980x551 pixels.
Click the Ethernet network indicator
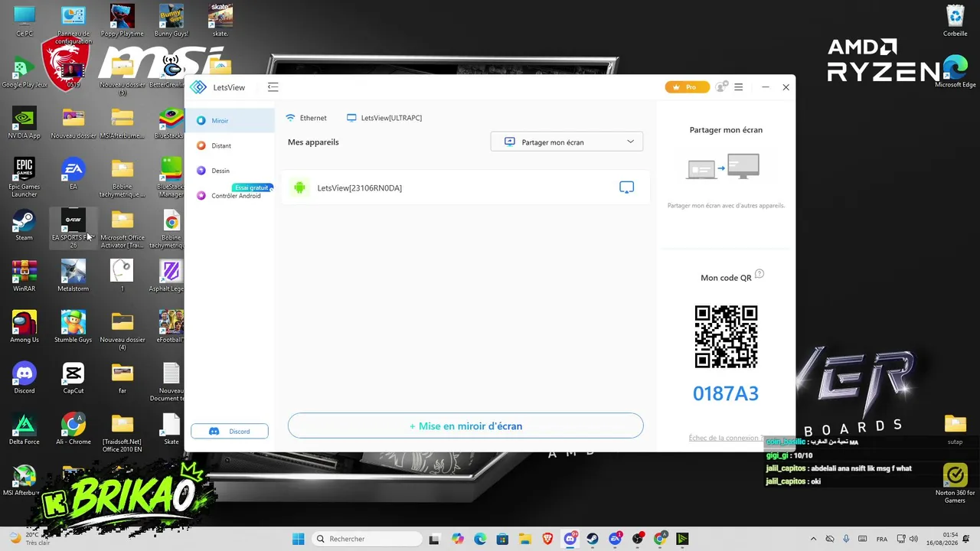pyautogui.click(x=306, y=118)
